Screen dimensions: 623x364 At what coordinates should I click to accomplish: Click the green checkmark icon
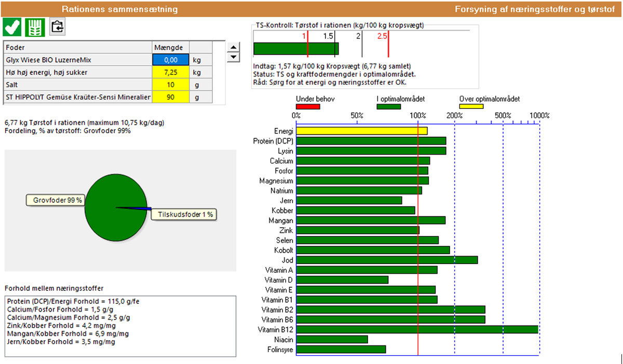[12, 27]
